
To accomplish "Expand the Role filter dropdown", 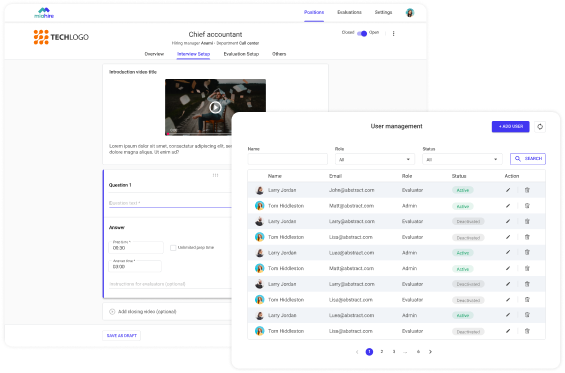I will point(375,159).
